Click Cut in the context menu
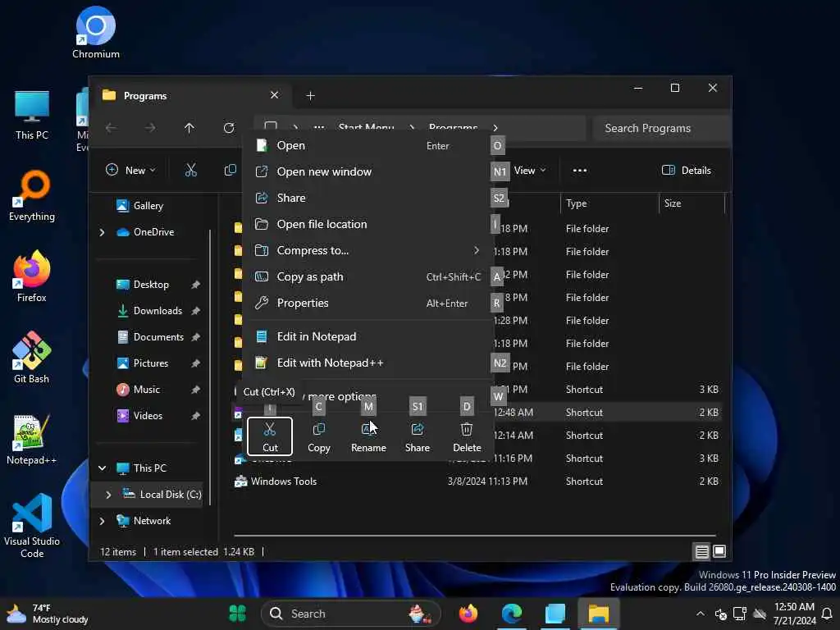 [x=269, y=436]
